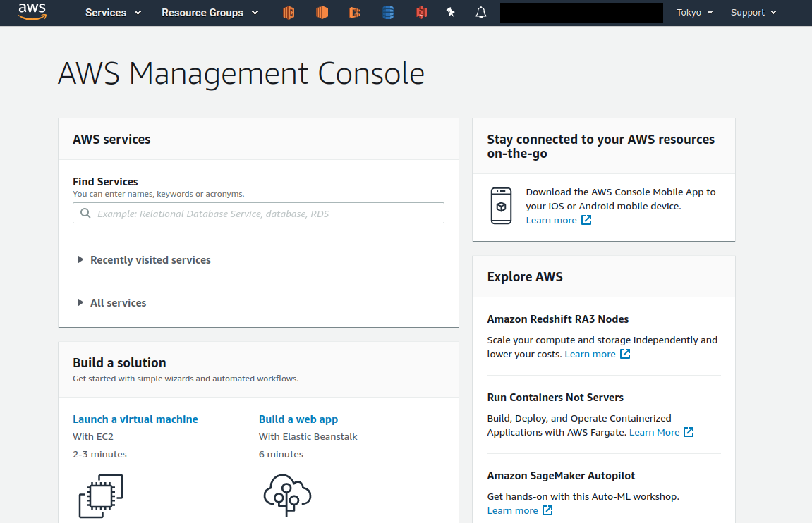Click inside the Find Services search field
812x523 pixels.
point(258,213)
